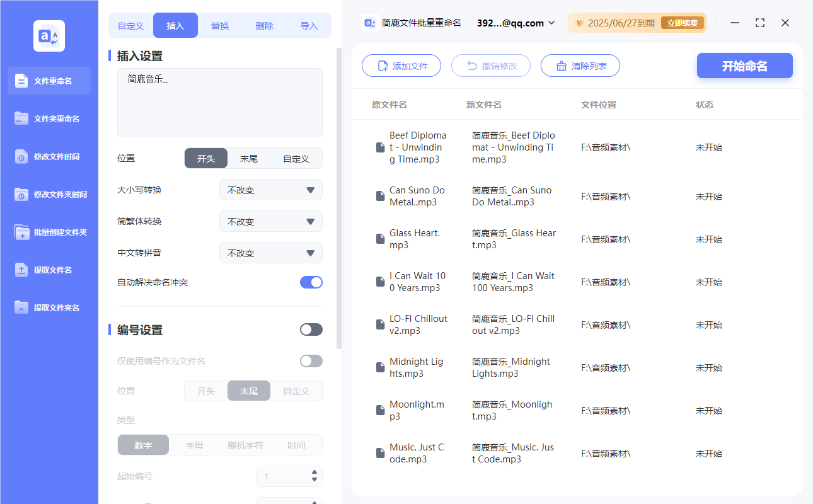
Task: Select 文件重命名 in the sidebar
Action: [x=49, y=81]
